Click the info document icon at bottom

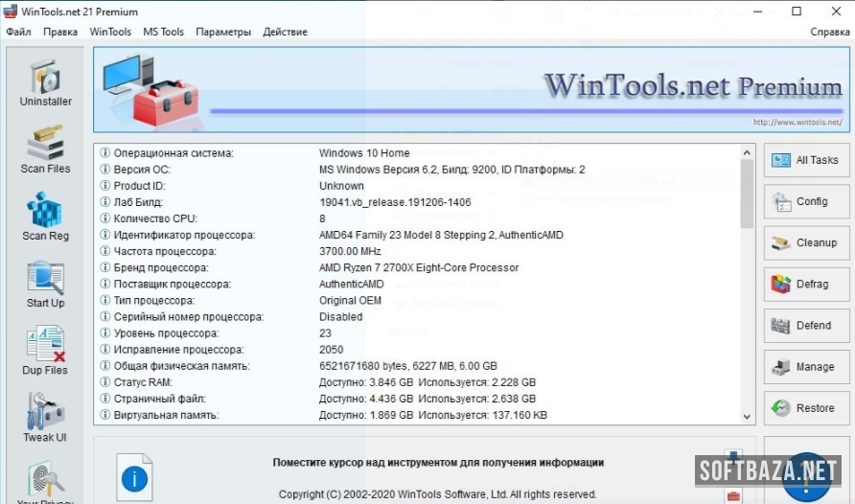pyautogui.click(x=134, y=476)
